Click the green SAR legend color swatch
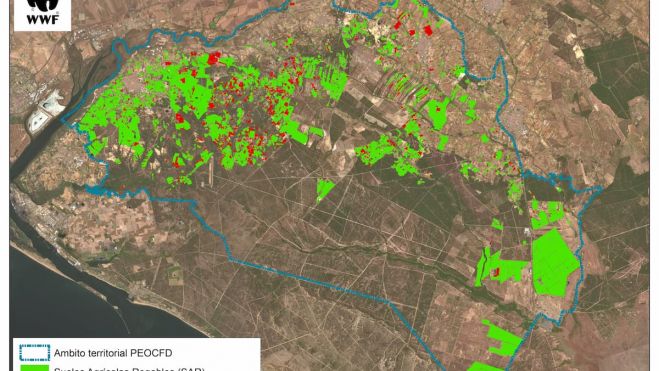The image size is (659, 371). pos(34,368)
